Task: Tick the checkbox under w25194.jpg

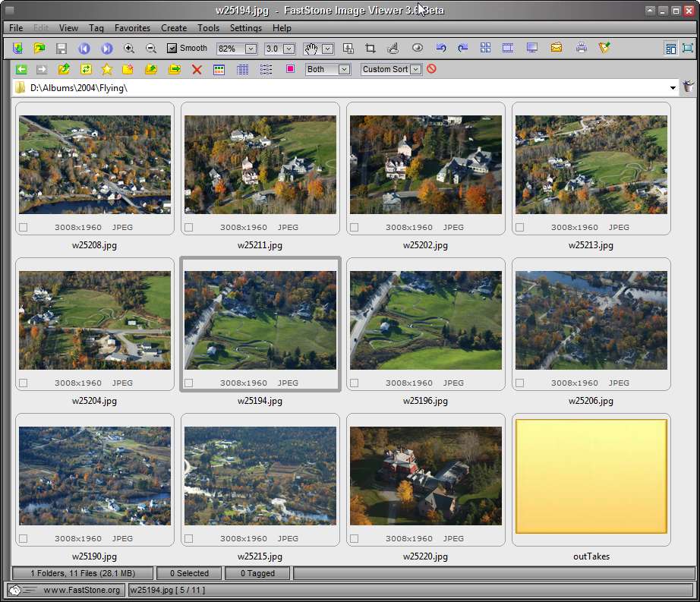Action: [x=189, y=383]
